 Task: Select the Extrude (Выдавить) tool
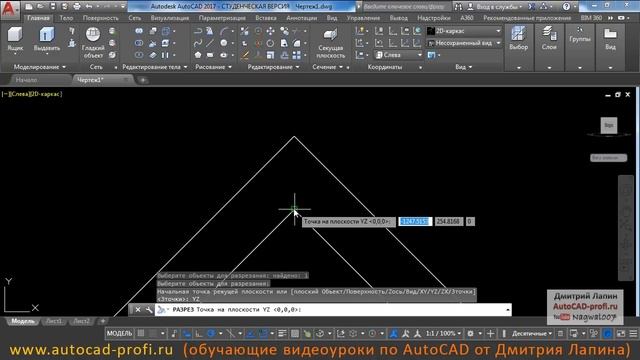(47, 40)
